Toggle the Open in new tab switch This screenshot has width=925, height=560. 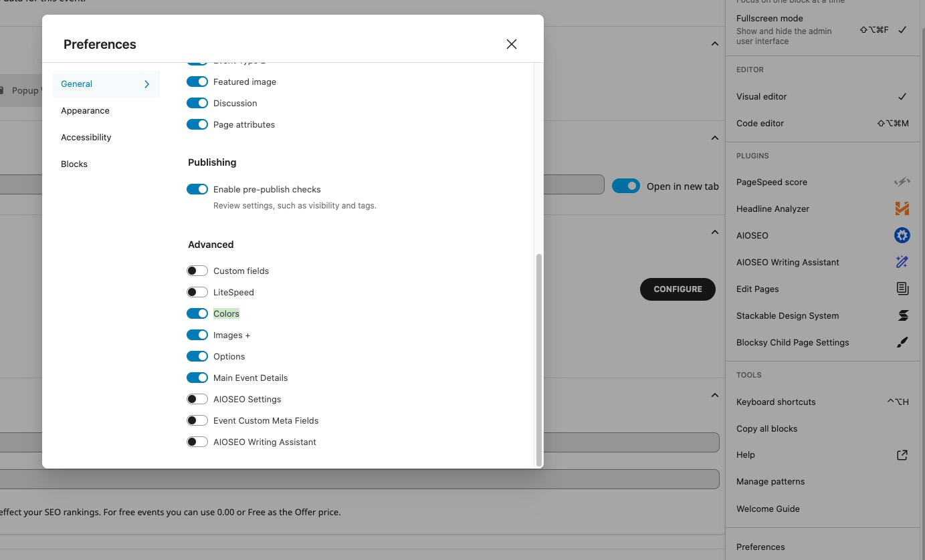click(626, 186)
